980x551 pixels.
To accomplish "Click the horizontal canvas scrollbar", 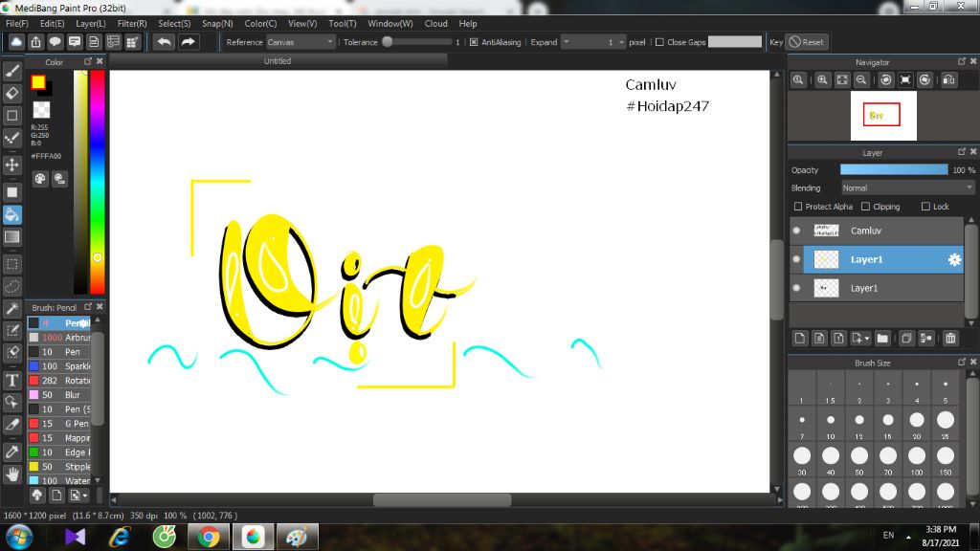I will coord(442,499).
